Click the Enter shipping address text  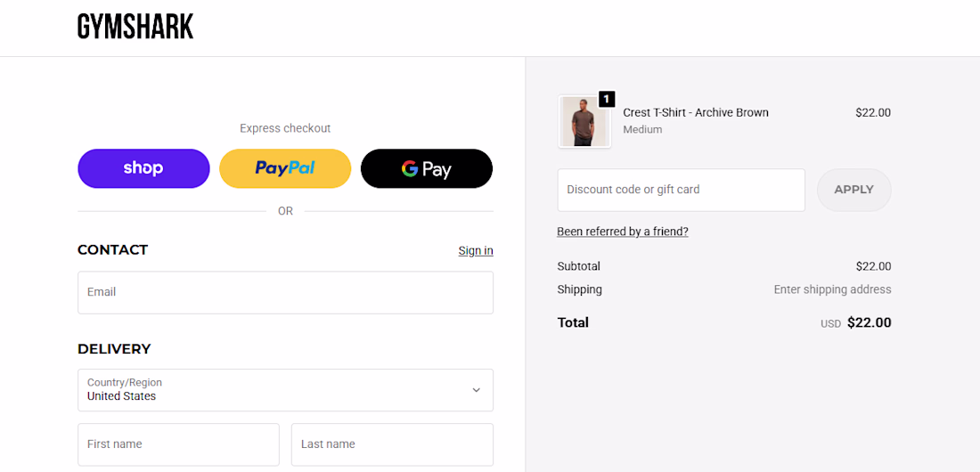coord(832,289)
